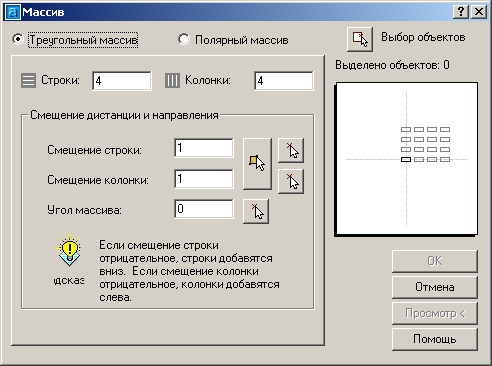Click the array preview thumbnail

tap(407, 159)
